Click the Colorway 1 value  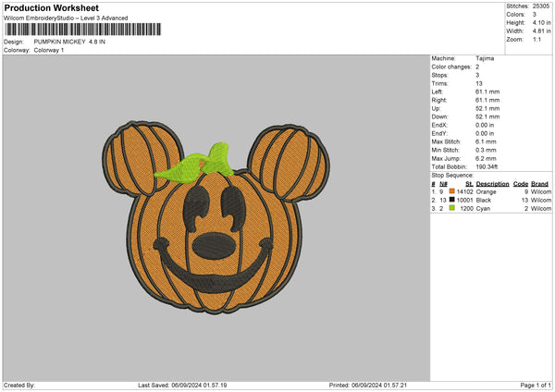pyautogui.click(x=49, y=50)
